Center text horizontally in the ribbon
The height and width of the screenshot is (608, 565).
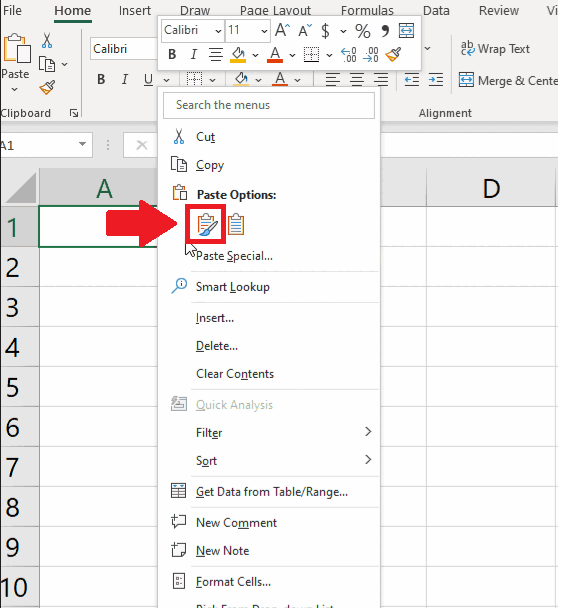357,80
